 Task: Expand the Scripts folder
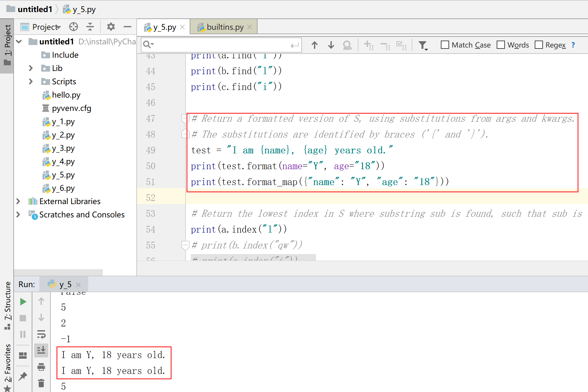(31, 81)
